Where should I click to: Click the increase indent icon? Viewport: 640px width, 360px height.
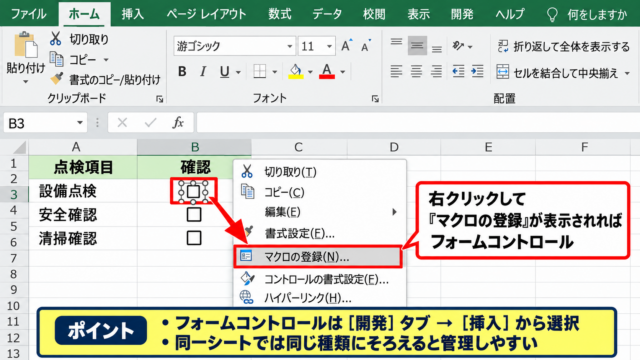[477, 71]
